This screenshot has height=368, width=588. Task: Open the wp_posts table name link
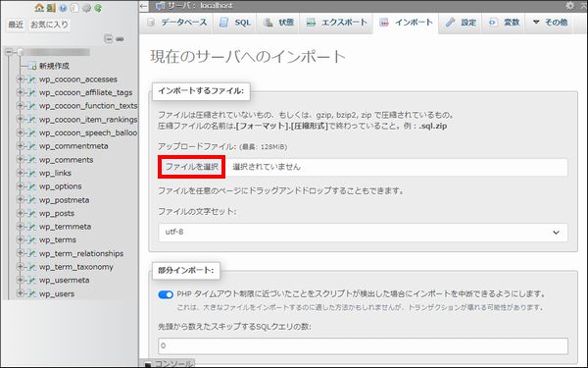tap(57, 213)
